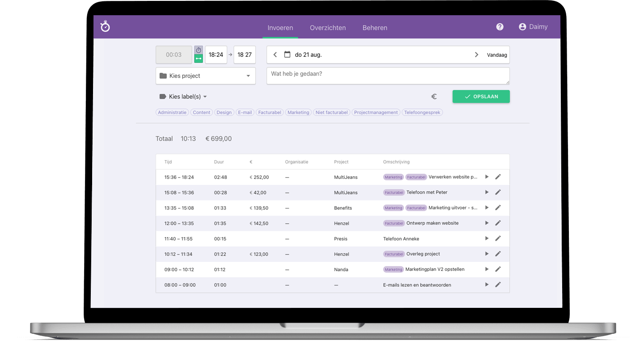Click the Opslaan save button

point(481,97)
